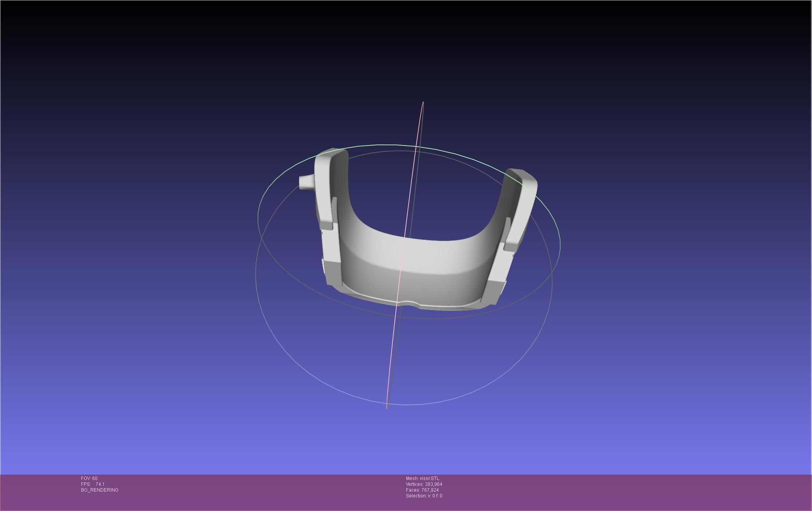The width and height of the screenshot is (812, 511).
Task: Click the 'BO_RENDERING' status text
Action: [x=100, y=490]
